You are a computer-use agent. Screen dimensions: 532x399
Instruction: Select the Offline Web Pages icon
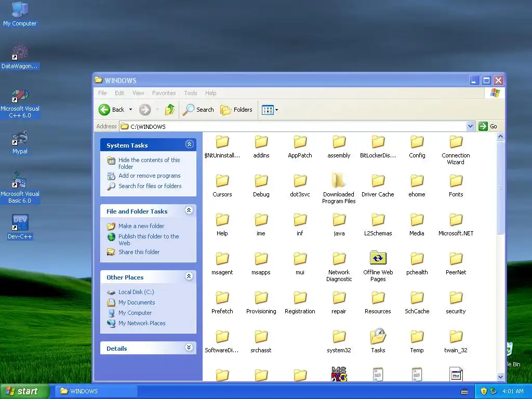(378, 259)
